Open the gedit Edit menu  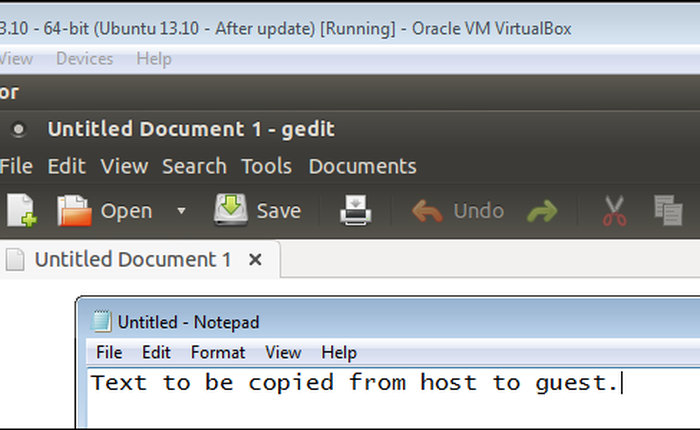coord(67,166)
